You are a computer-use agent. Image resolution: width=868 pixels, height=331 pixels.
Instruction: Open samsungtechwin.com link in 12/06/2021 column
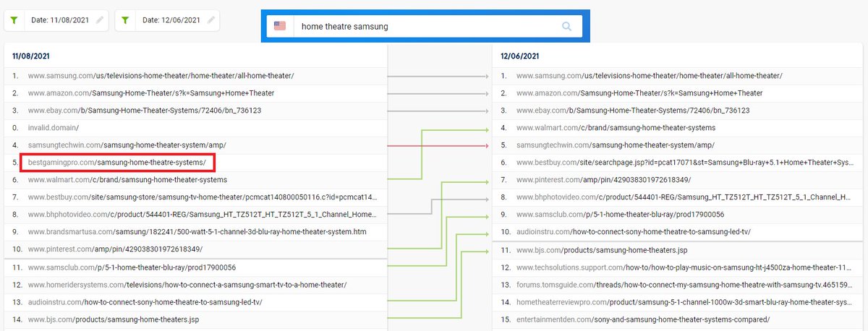pyautogui.click(x=616, y=145)
